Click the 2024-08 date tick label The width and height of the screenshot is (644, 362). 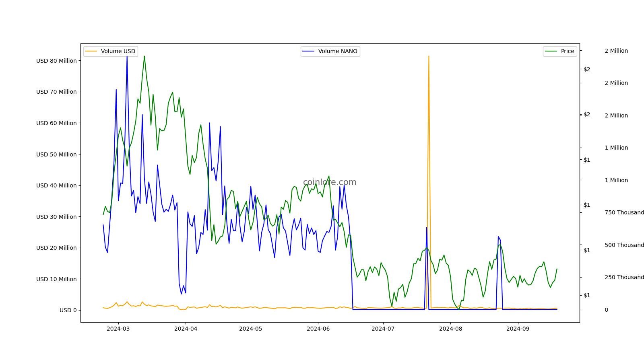450,329
